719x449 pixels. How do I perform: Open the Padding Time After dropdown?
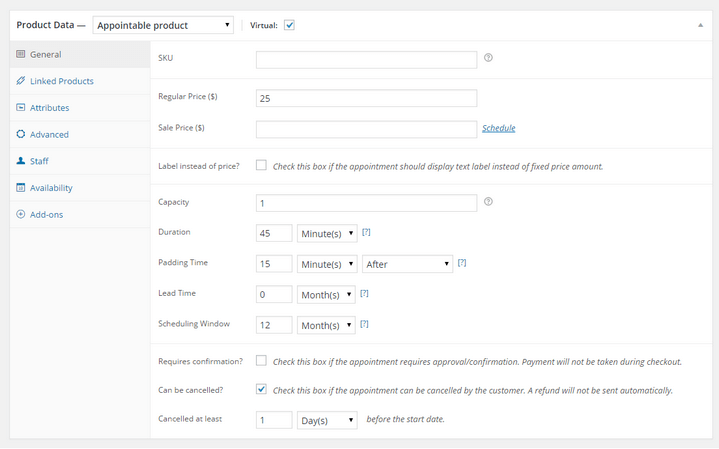pos(407,264)
